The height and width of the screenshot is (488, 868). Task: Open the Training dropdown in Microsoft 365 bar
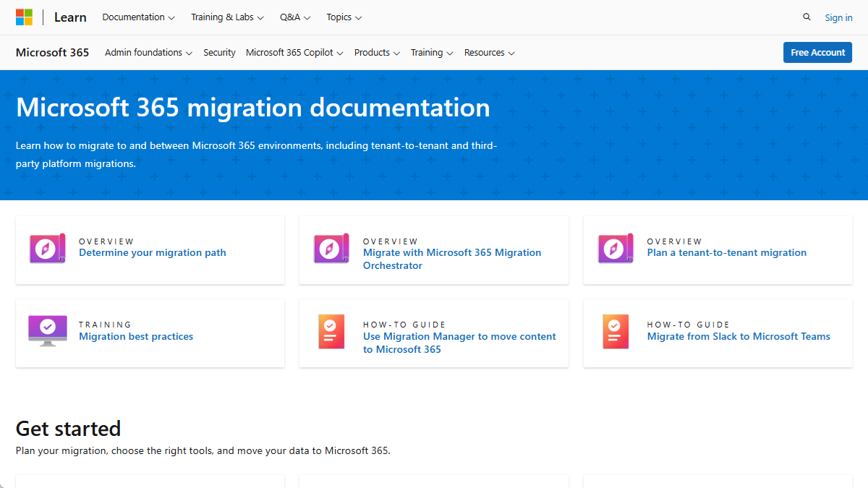432,53
